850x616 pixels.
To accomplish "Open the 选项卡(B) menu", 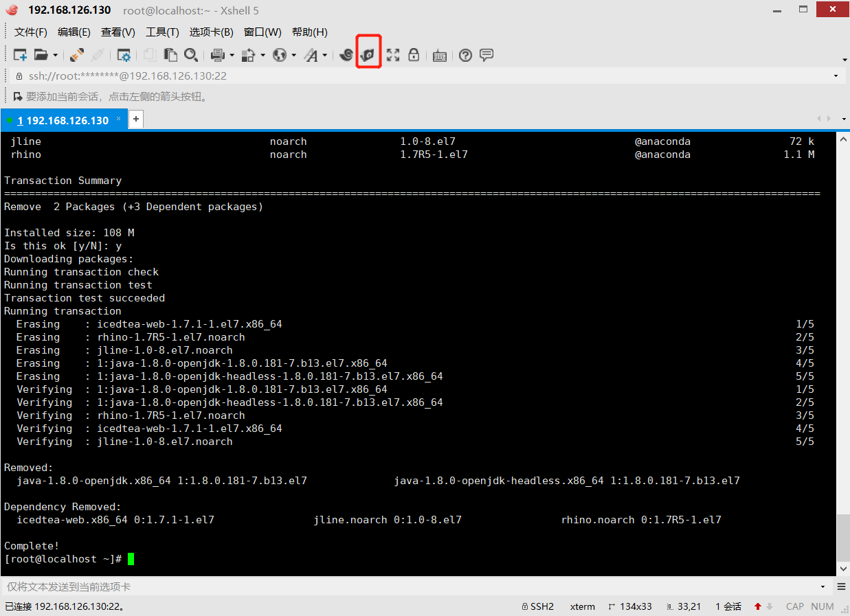I will [x=212, y=32].
